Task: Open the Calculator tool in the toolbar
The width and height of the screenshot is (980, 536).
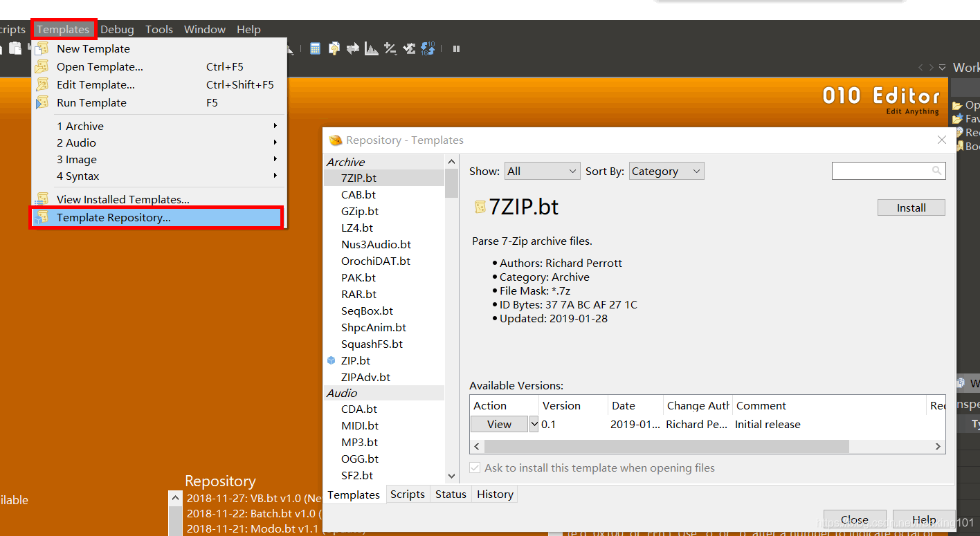Action: (315, 48)
